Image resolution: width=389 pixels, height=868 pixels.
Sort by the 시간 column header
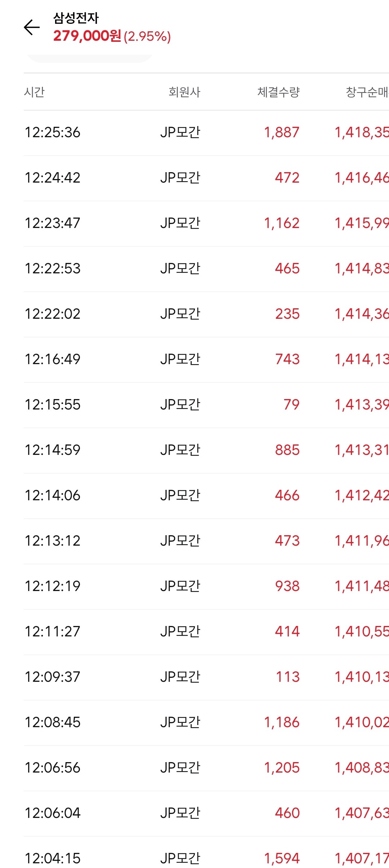(34, 92)
